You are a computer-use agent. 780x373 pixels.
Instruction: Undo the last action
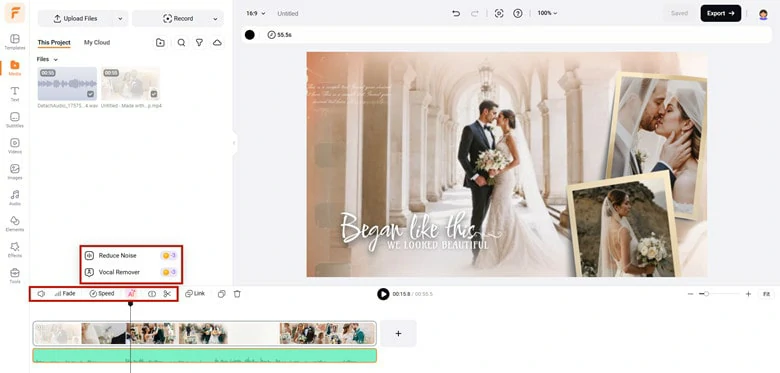click(x=456, y=13)
